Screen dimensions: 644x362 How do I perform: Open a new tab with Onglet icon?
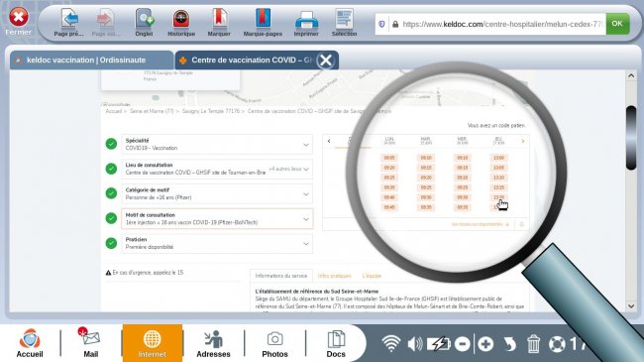[145, 19]
